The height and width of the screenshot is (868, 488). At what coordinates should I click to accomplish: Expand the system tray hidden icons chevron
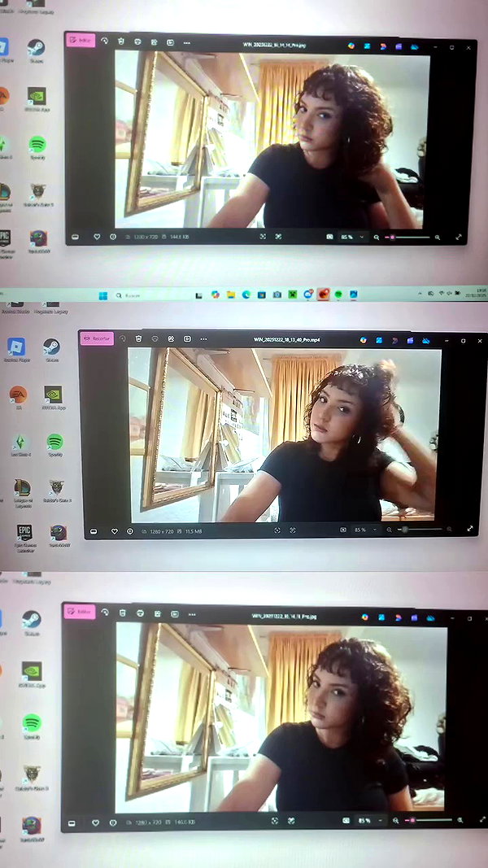[420, 293]
